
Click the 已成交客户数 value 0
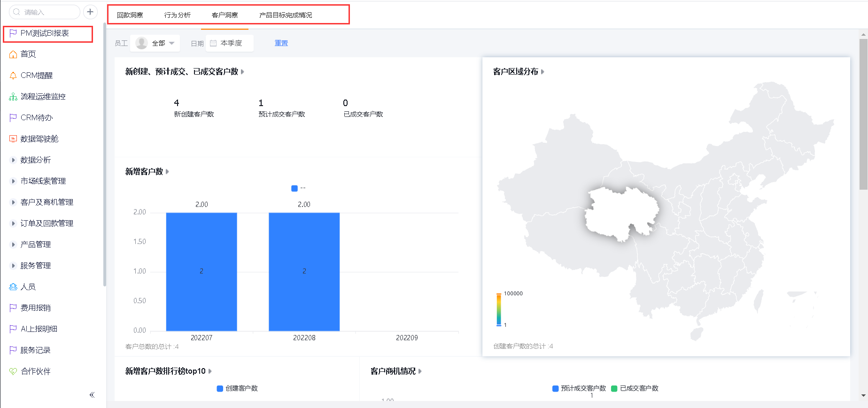(346, 103)
